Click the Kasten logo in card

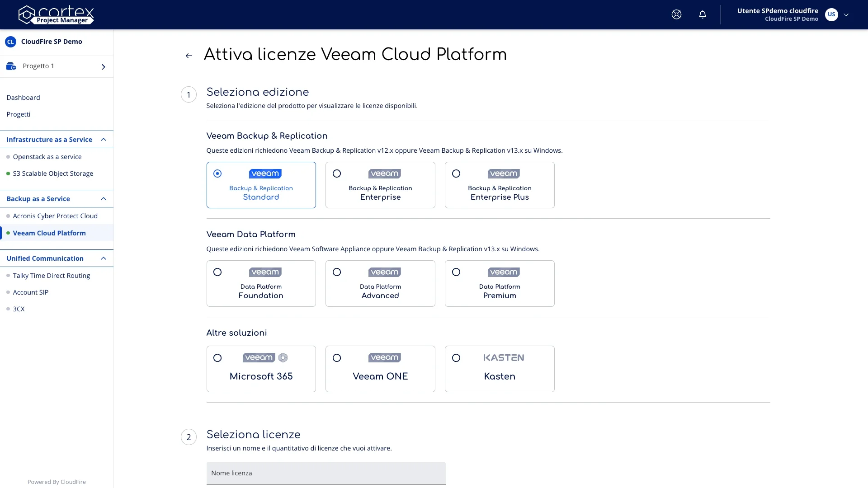tap(504, 358)
